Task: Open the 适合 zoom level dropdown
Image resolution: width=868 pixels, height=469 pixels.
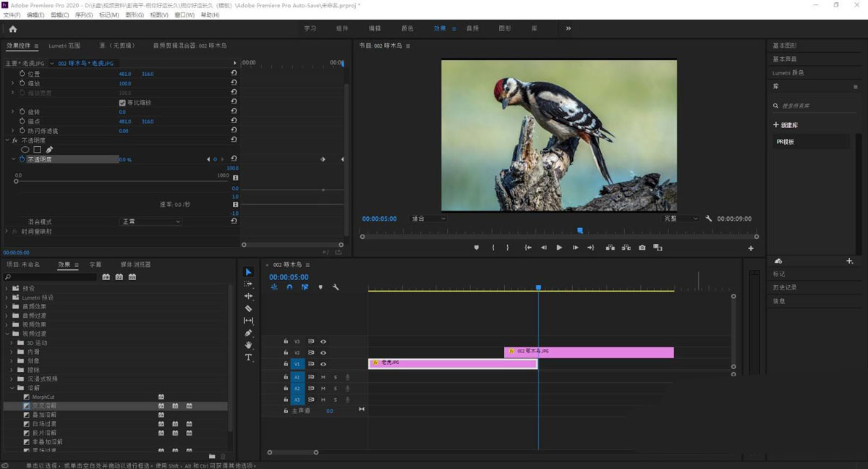Action: [x=428, y=219]
